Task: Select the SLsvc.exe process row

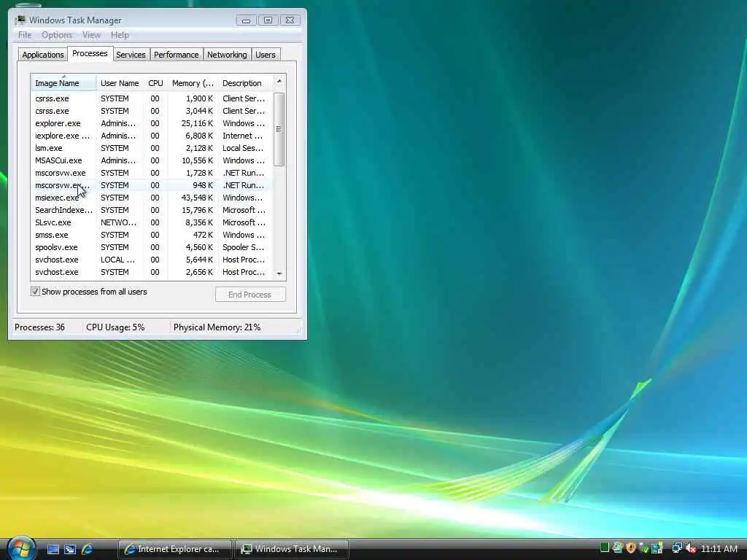Action: pyautogui.click(x=152, y=222)
